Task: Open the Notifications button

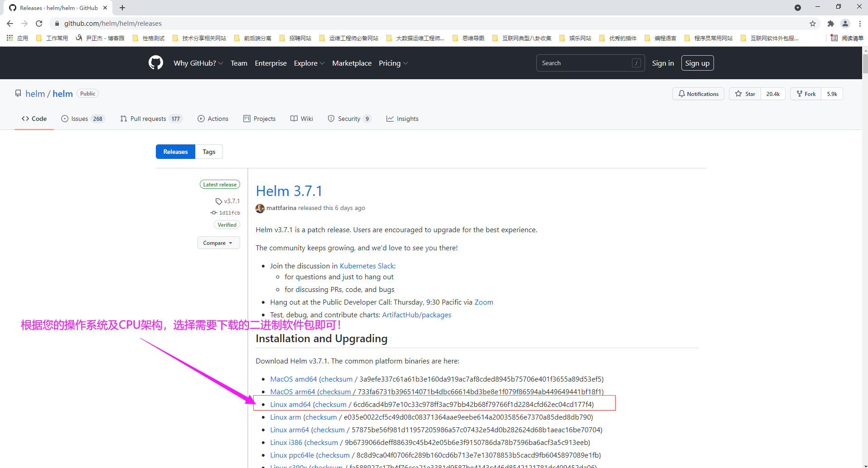Action: point(698,94)
